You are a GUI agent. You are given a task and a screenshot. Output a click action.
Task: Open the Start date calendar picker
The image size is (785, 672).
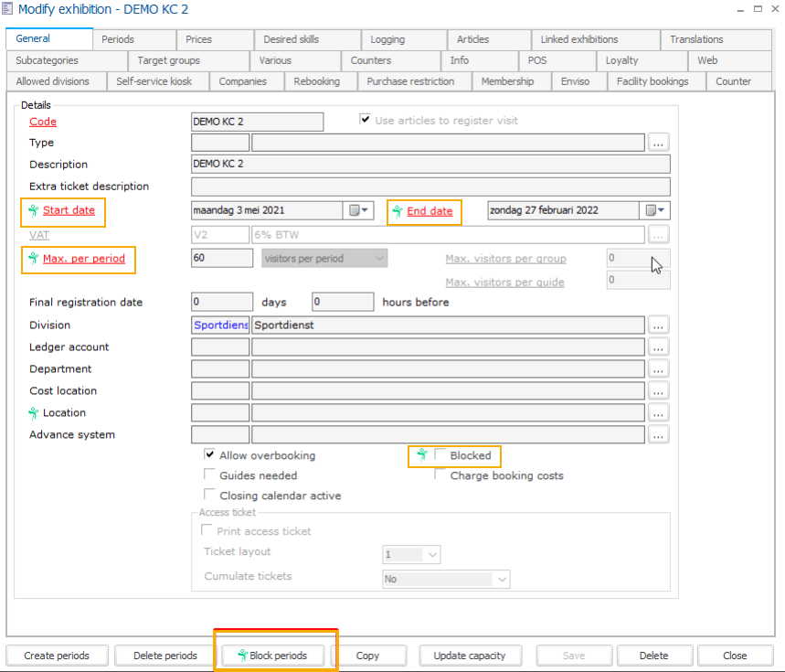click(x=358, y=210)
